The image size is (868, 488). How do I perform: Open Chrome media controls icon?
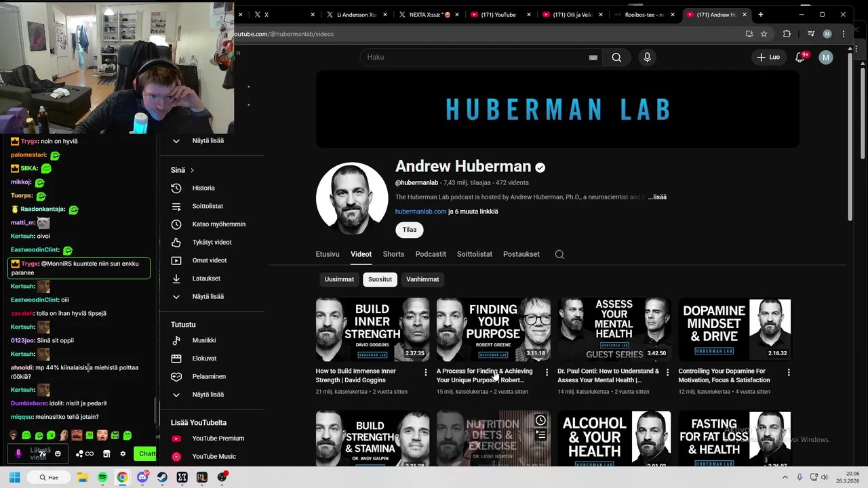point(810,34)
